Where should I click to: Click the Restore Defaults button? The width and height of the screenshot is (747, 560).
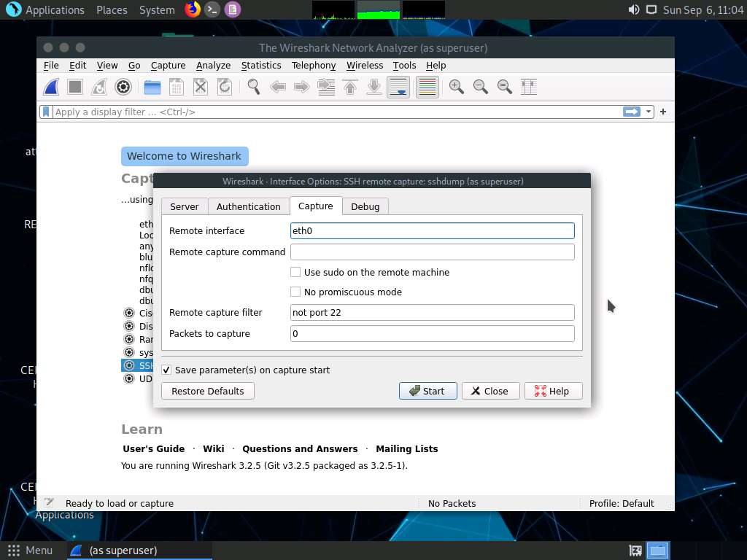[x=207, y=391]
